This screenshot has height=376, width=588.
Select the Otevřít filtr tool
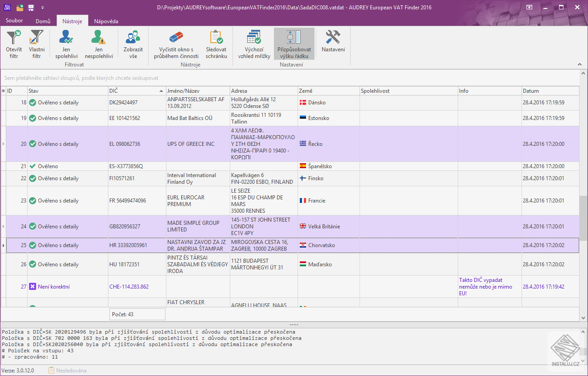tap(13, 43)
